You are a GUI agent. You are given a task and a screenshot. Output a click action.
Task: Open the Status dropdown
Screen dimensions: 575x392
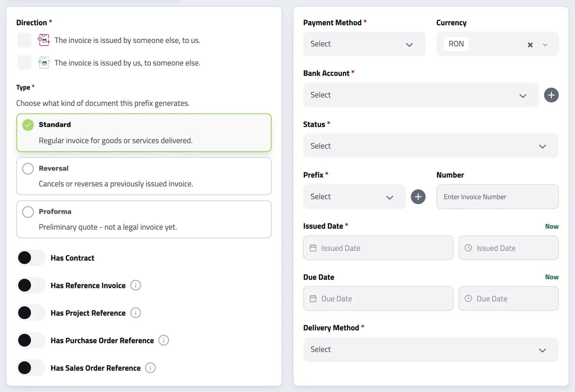point(431,146)
